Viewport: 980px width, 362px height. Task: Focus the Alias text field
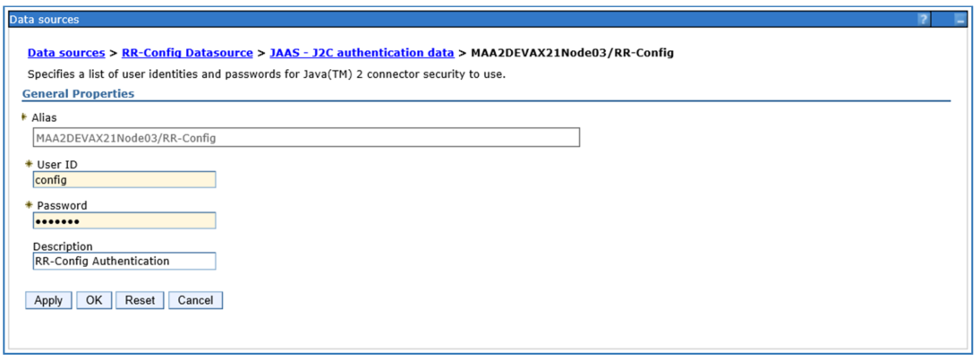click(305, 138)
